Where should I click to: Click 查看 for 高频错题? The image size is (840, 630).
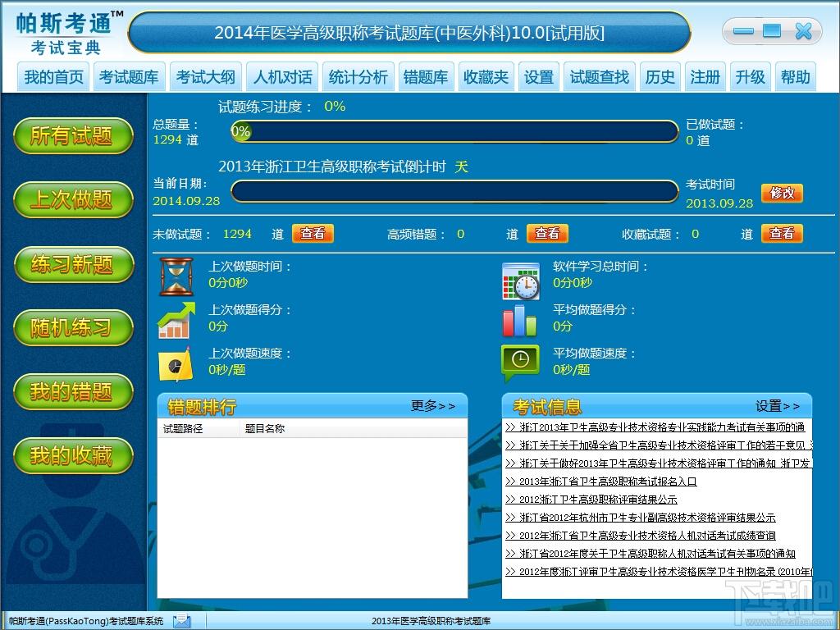coord(547,234)
